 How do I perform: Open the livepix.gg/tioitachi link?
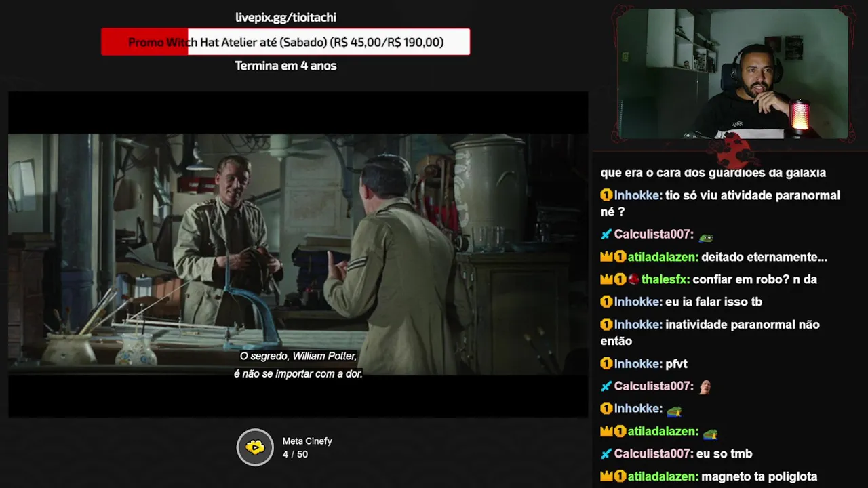pos(285,18)
